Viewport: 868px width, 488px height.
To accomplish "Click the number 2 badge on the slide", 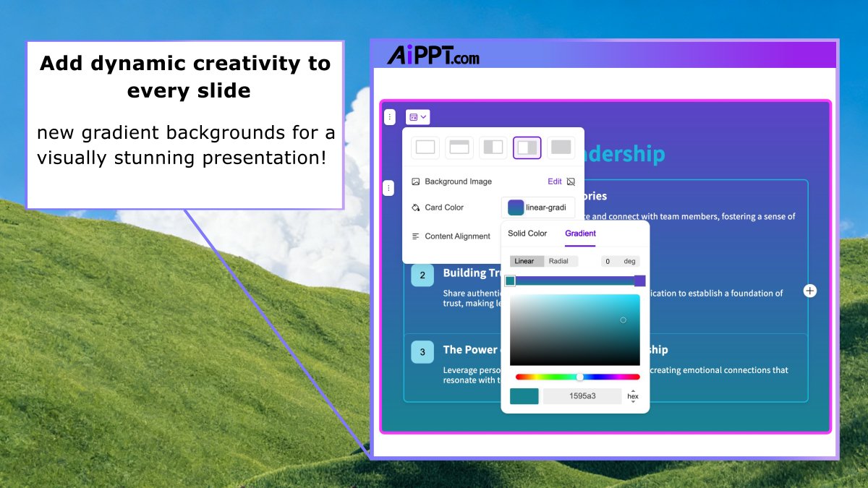I will point(422,275).
